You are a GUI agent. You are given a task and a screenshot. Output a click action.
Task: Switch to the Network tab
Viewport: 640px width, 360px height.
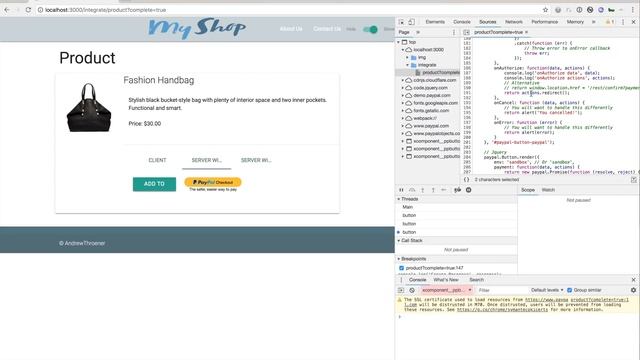click(514, 22)
